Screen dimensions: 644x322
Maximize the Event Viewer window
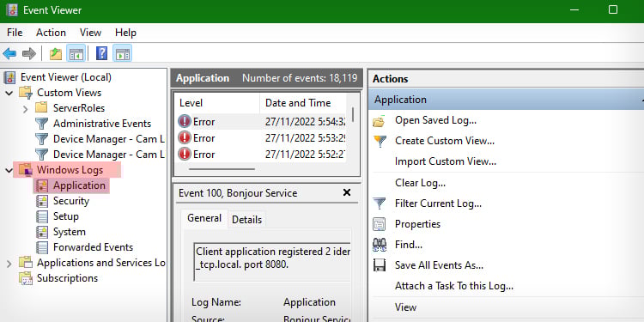pyautogui.click(x=613, y=9)
